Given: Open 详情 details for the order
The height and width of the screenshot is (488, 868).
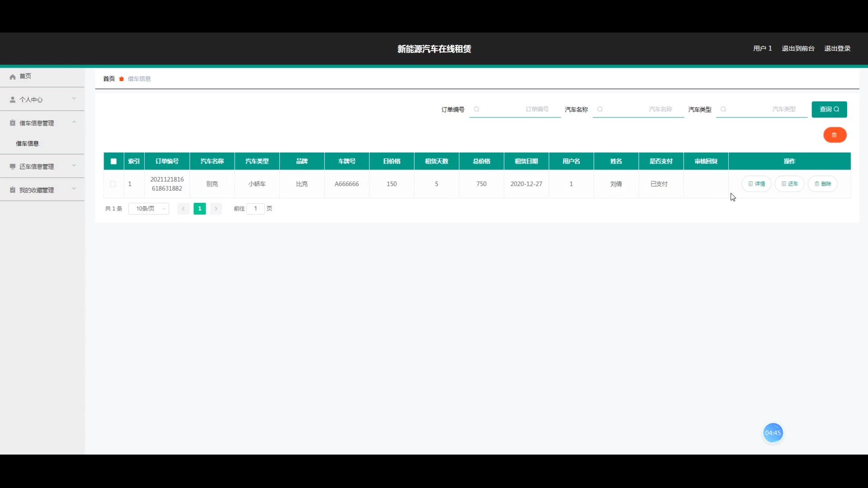Looking at the screenshot, I should [756, 184].
